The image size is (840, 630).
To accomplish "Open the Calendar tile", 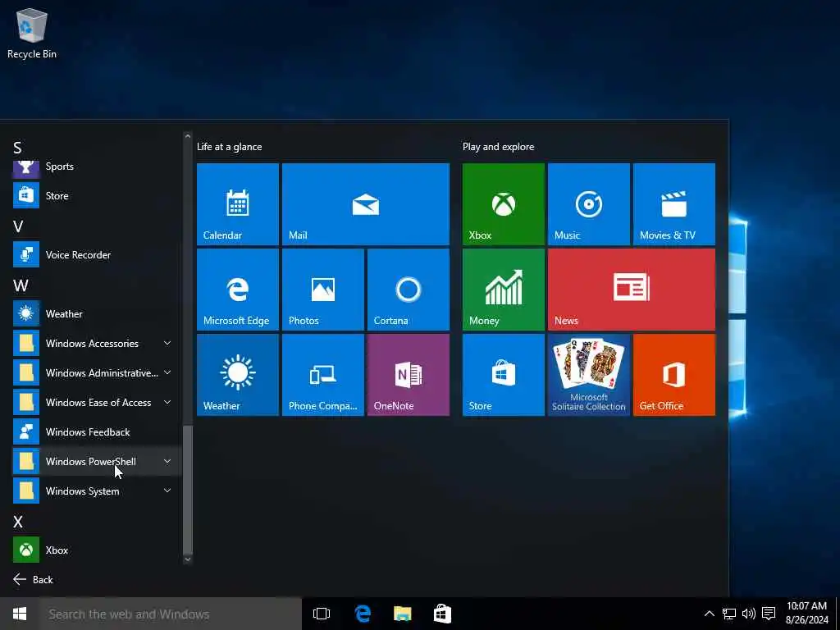I will tap(238, 204).
